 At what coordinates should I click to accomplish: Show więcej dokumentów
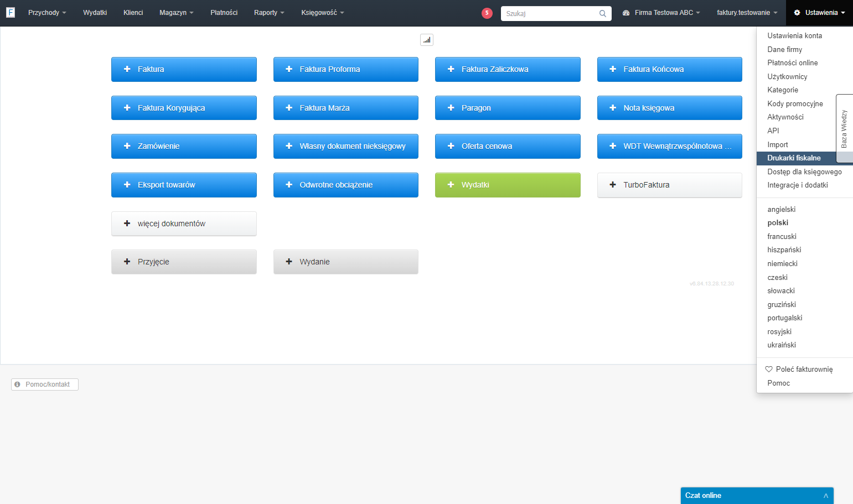(x=184, y=224)
